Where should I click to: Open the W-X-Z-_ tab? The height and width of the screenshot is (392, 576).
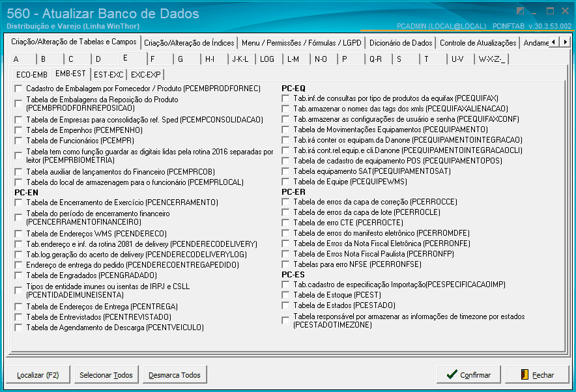click(x=491, y=59)
